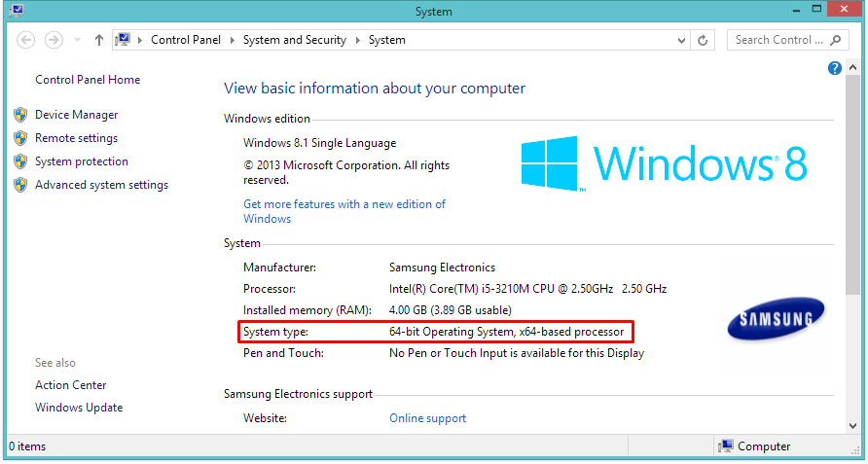Go up one level with Up arrow
868x464 pixels.
99,40
